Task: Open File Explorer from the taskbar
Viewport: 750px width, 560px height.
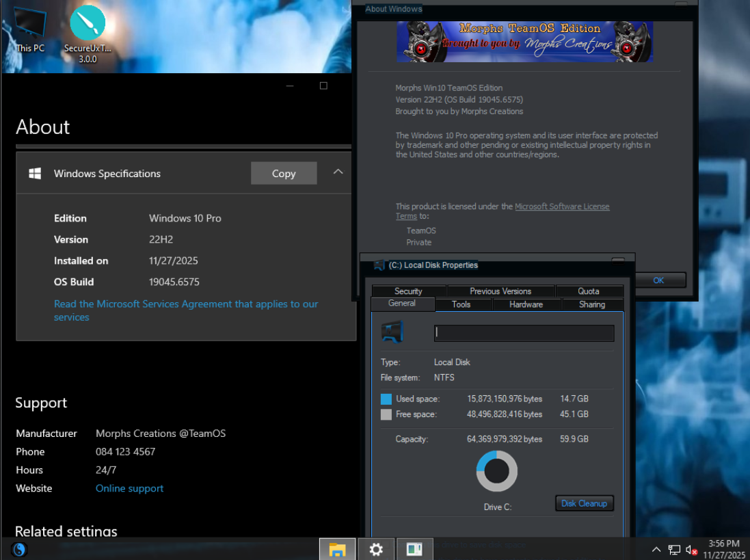Action: tap(337, 549)
